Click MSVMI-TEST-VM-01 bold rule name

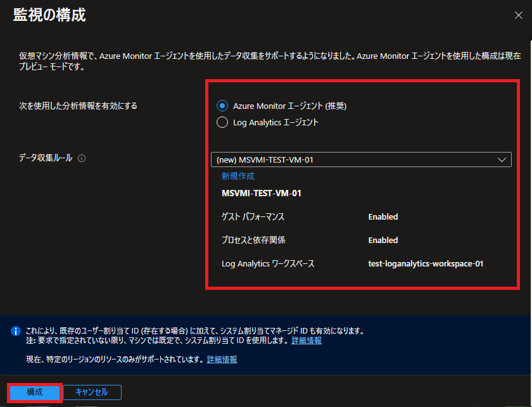click(x=261, y=193)
